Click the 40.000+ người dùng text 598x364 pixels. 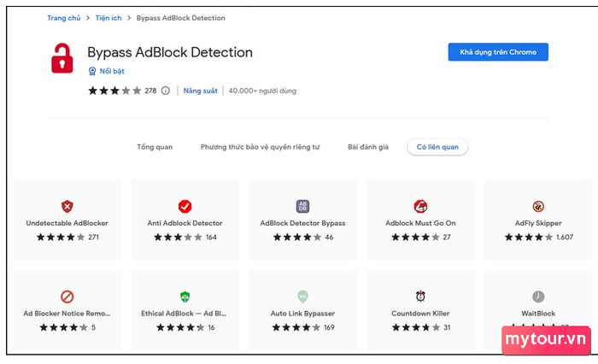262,91
